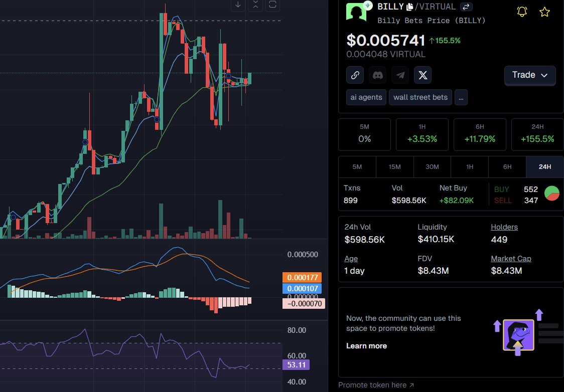
Task: Select the 24H stats tab
Action: click(x=544, y=167)
